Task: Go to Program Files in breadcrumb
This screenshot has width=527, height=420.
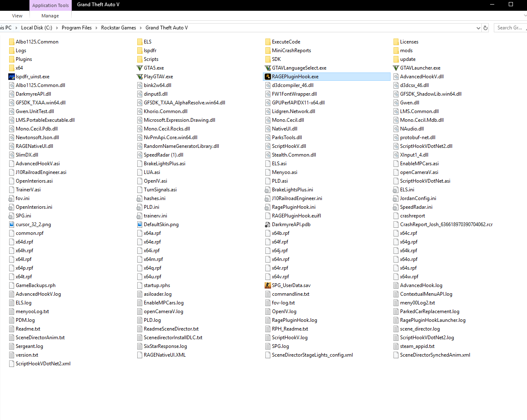Action: [x=77, y=28]
